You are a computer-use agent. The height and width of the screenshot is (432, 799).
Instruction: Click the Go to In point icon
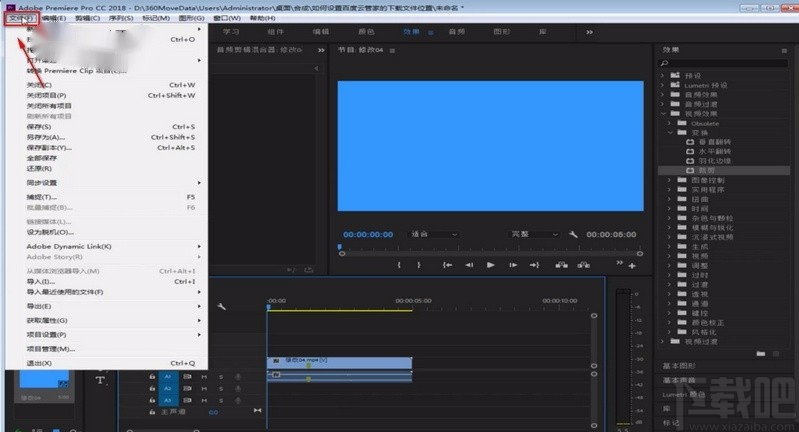click(x=446, y=265)
